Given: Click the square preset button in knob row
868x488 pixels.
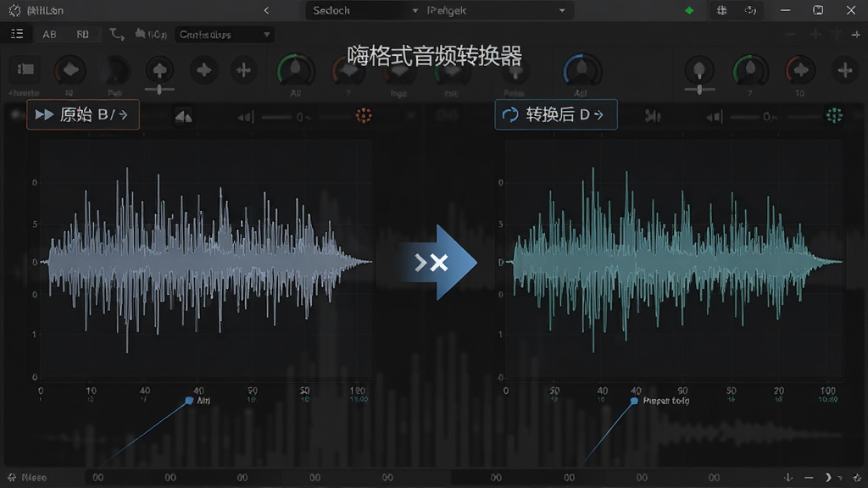Looking at the screenshot, I should tap(25, 69).
